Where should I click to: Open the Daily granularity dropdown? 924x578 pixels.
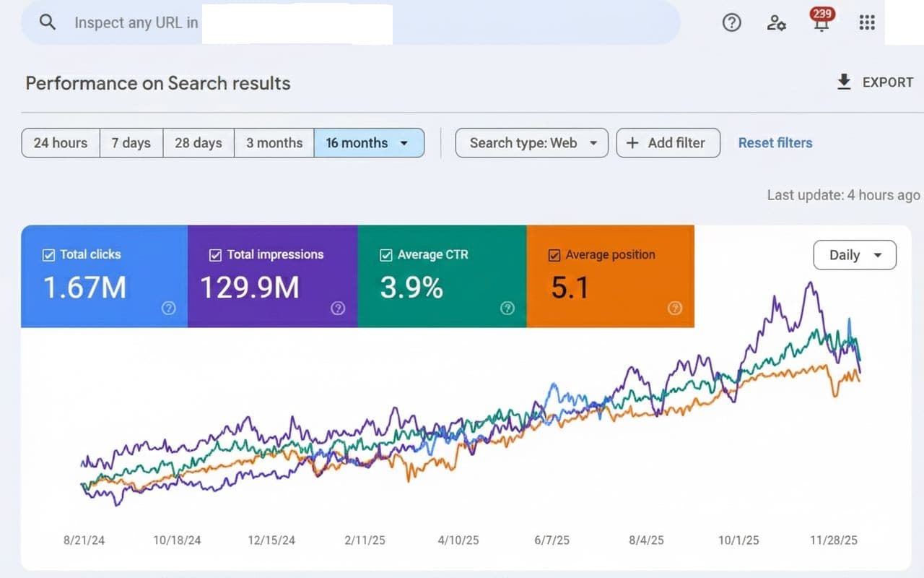(x=855, y=255)
